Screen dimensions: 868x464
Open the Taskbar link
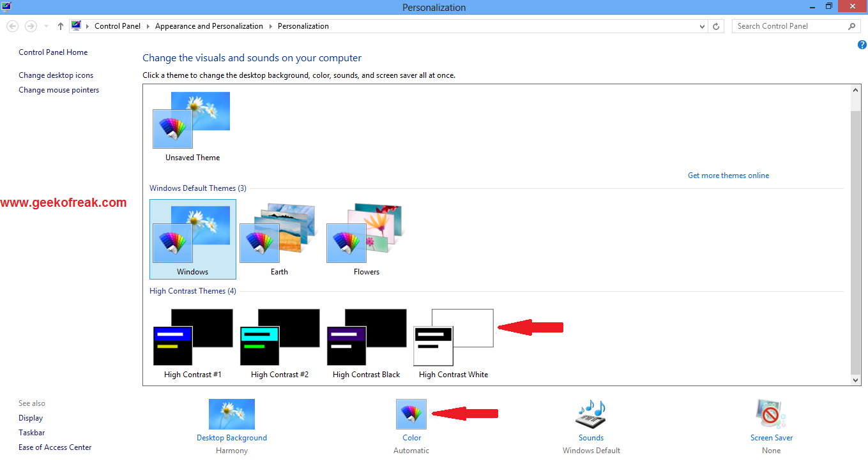[x=32, y=433]
